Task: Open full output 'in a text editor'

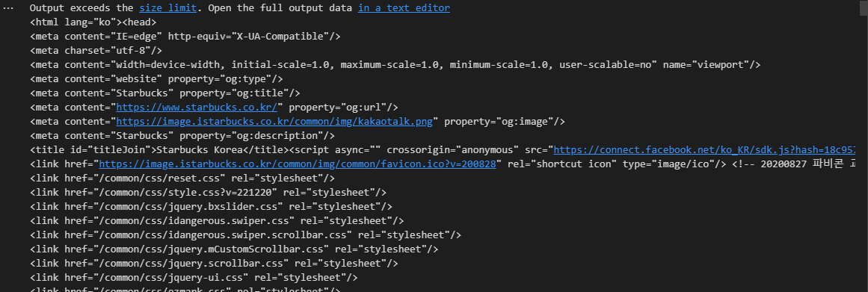Action: click(404, 8)
